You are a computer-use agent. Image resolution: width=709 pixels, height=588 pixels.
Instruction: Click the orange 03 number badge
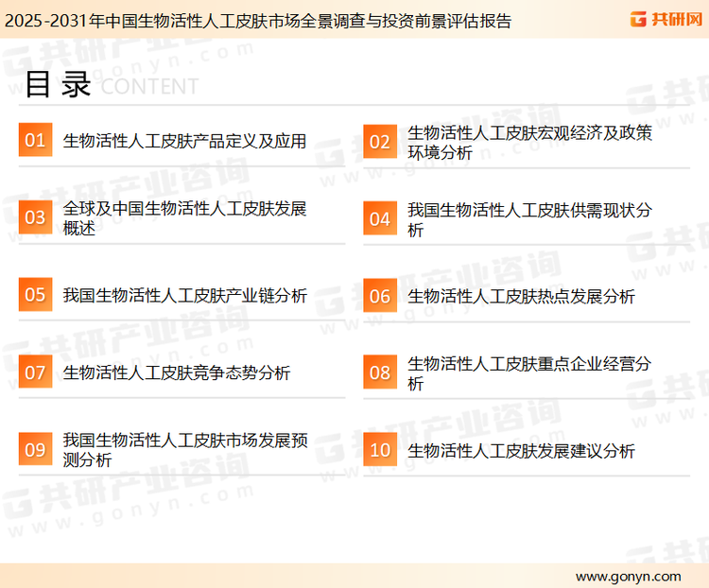point(35,217)
